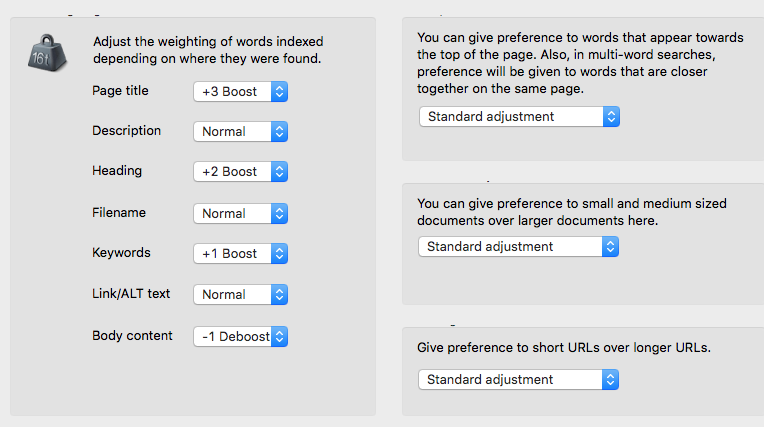Click the 16t weight icon
764x427 pixels.
click(x=47, y=51)
